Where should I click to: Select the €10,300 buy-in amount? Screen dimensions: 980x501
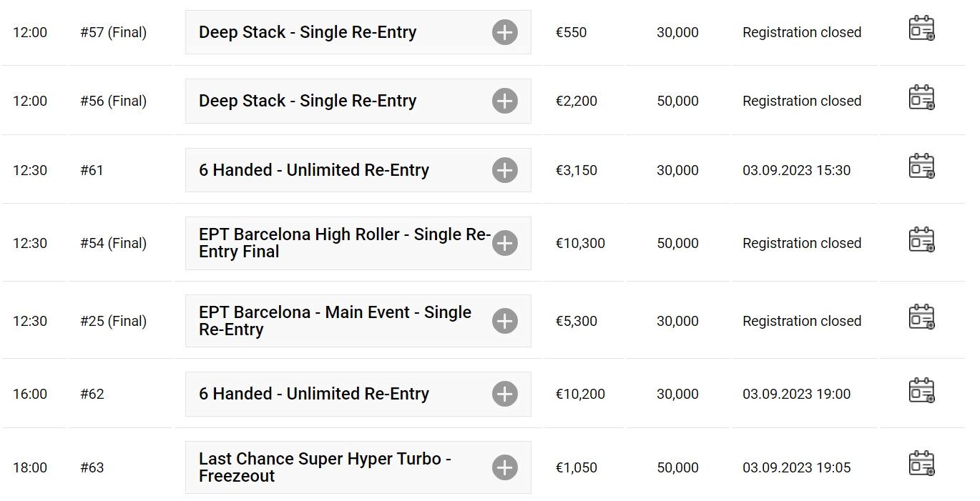pos(580,243)
